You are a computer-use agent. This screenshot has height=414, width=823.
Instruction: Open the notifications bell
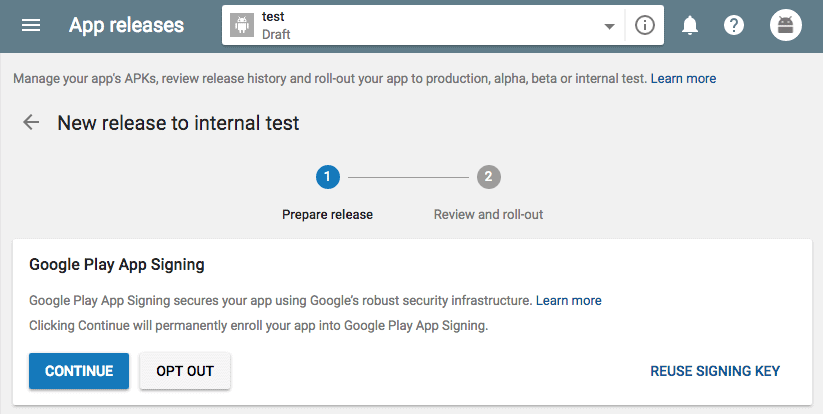tap(690, 25)
